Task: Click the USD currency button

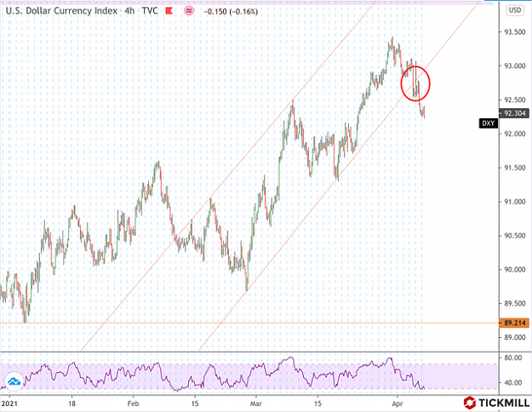Action: click(514, 10)
